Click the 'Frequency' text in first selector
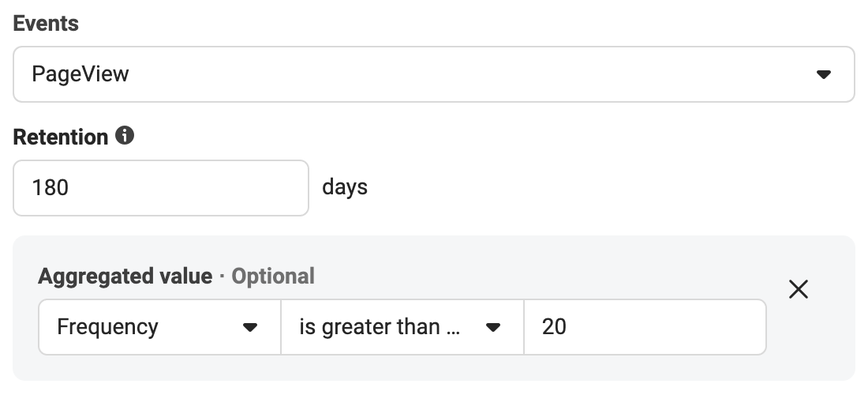Viewport: 868px width, 395px height. click(107, 327)
